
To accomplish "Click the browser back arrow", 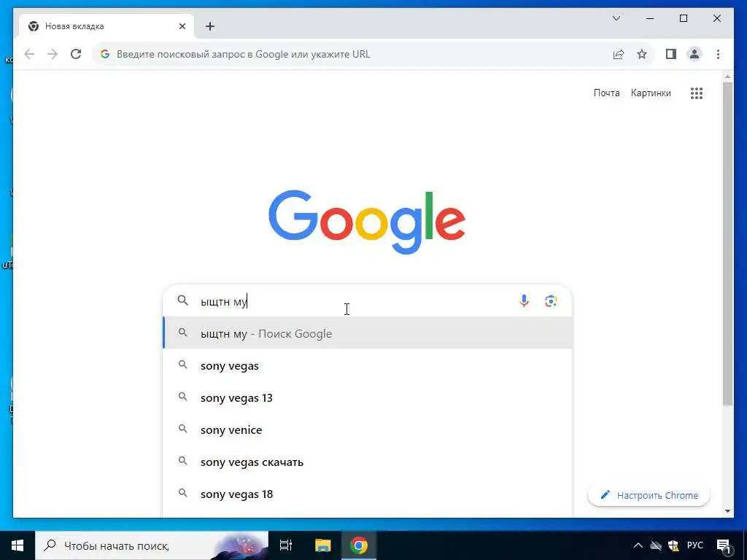I will point(29,54).
